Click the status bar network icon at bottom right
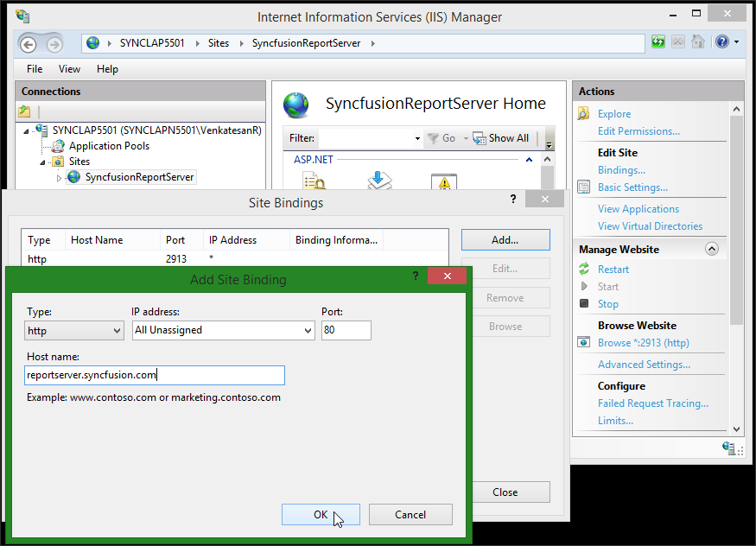756x546 pixels. tap(728, 448)
